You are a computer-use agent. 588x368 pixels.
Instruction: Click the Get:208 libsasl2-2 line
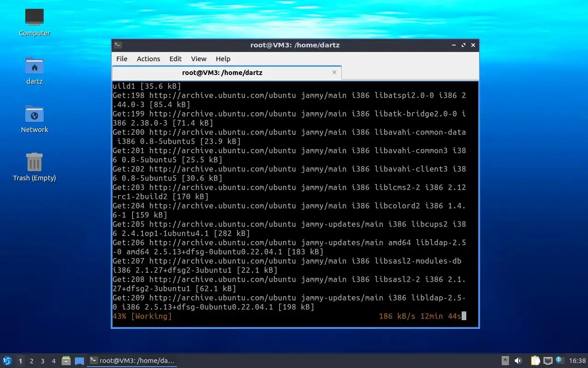click(289, 284)
